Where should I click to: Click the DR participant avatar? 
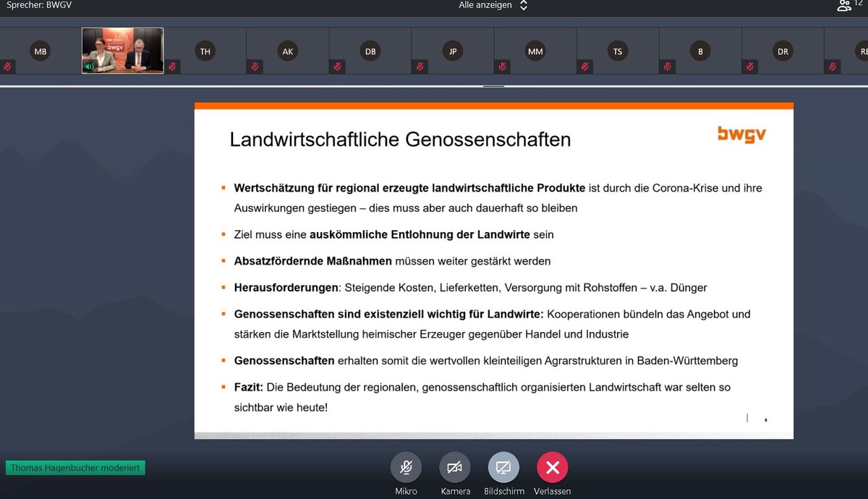[x=783, y=51]
